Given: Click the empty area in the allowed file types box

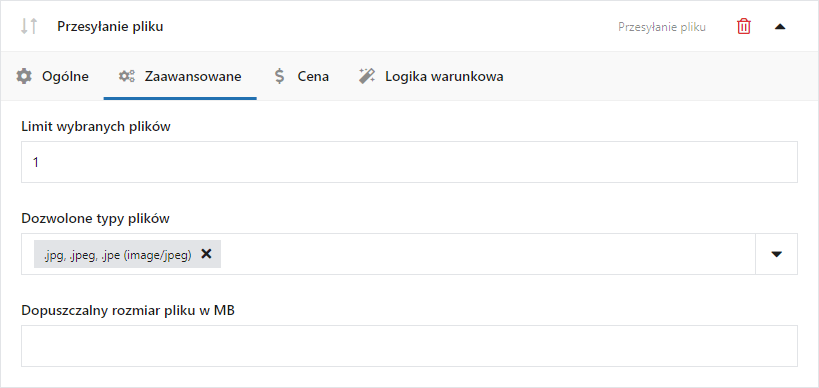Looking at the screenshot, I should [x=486, y=254].
